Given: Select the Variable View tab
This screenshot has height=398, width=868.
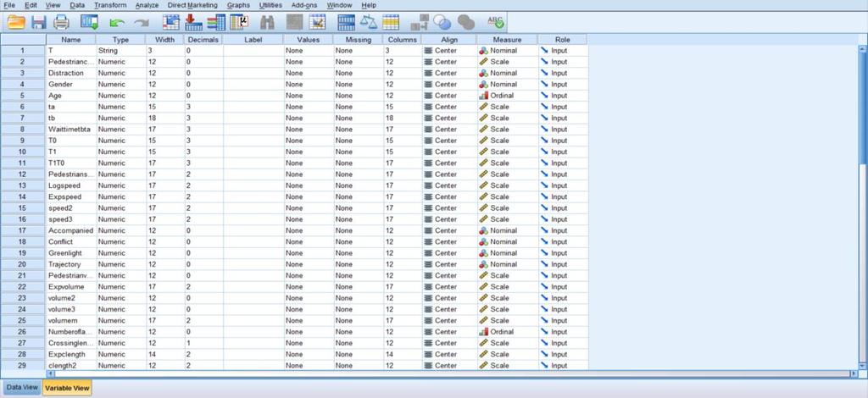Looking at the screenshot, I should pyautogui.click(x=67, y=388).
